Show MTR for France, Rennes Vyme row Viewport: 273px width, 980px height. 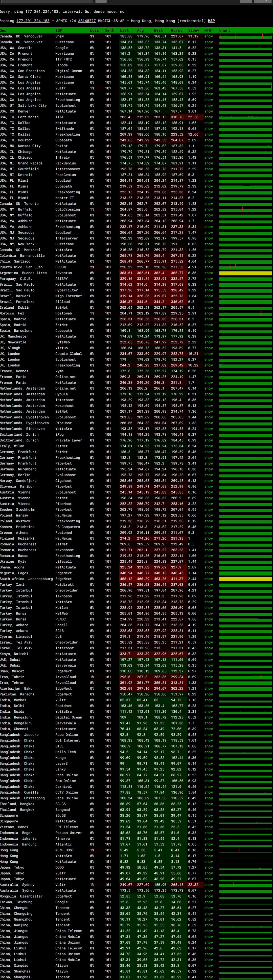pyautogui.click(x=208, y=371)
